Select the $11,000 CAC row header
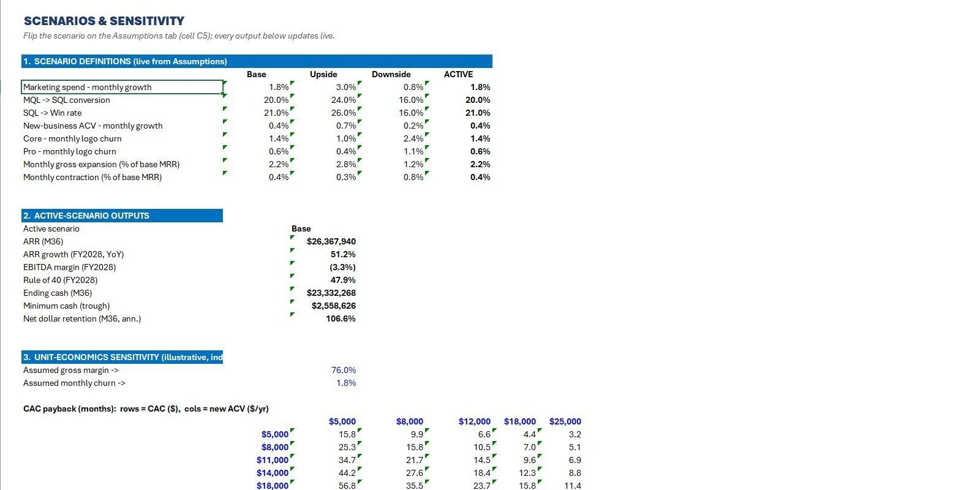Screen dimensions: 980x490 point(273,460)
